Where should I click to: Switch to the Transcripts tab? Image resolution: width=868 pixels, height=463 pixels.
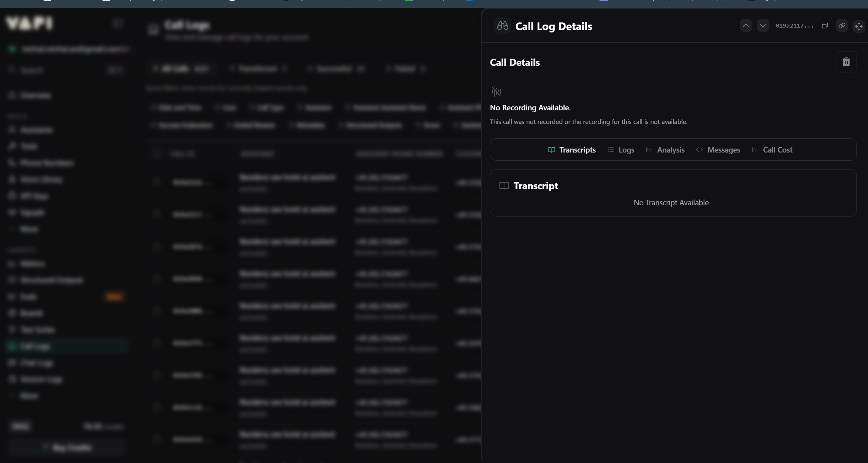pos(572,150)
